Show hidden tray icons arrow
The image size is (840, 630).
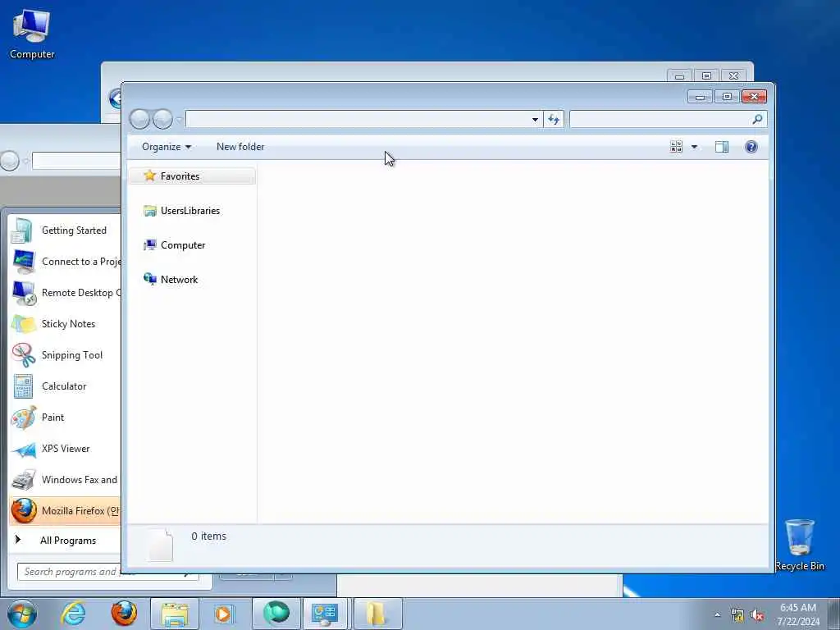coord(717,615)
